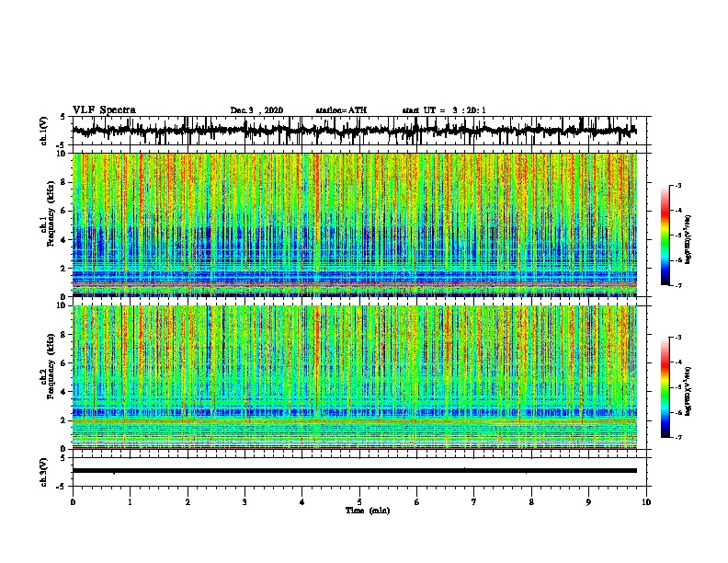The height and width of the screenshot is (563, 728).
Task: Click the time axis tick "0"
Action: (73, 502)
